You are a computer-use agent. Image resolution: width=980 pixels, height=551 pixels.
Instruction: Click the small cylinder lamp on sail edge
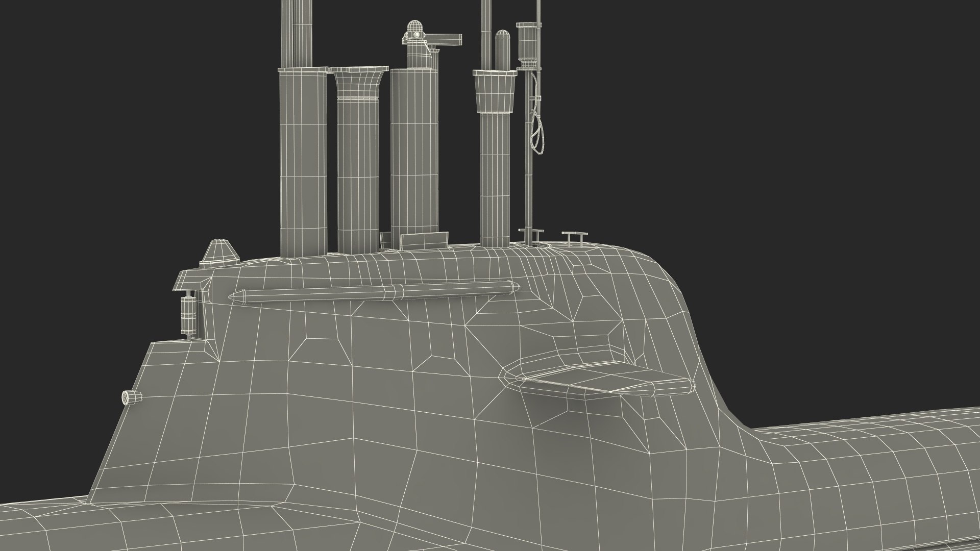[x=189, y=315]
